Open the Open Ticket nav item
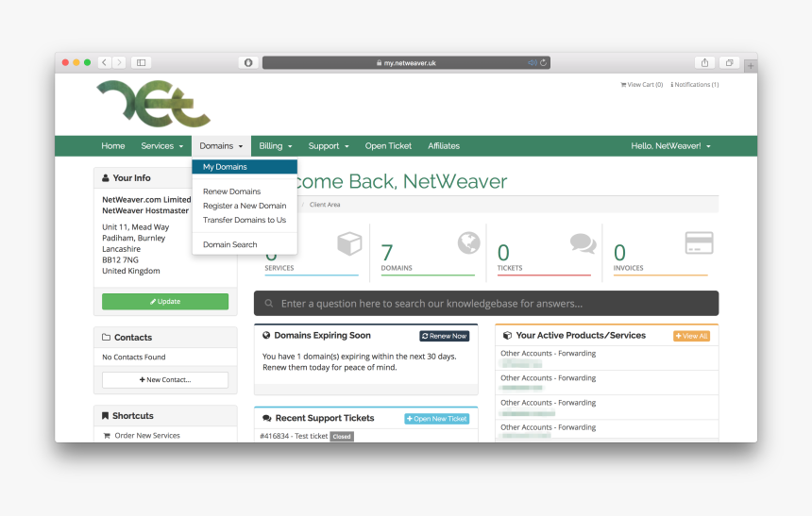The height and width of the screenshot is (516, 812). (x=388, y=146)
